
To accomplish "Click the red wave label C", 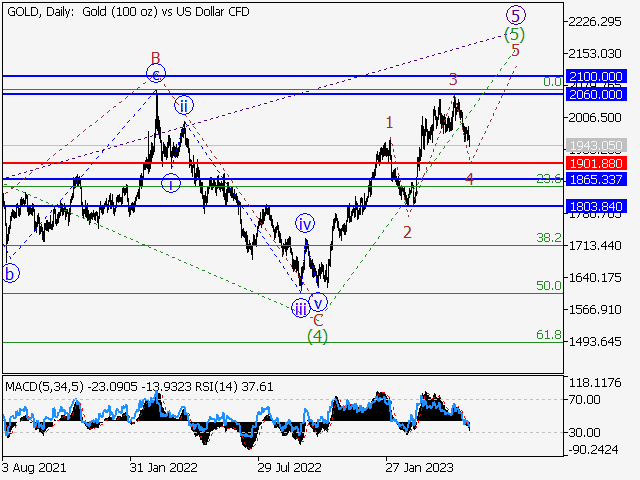I will tap(318, 320).
